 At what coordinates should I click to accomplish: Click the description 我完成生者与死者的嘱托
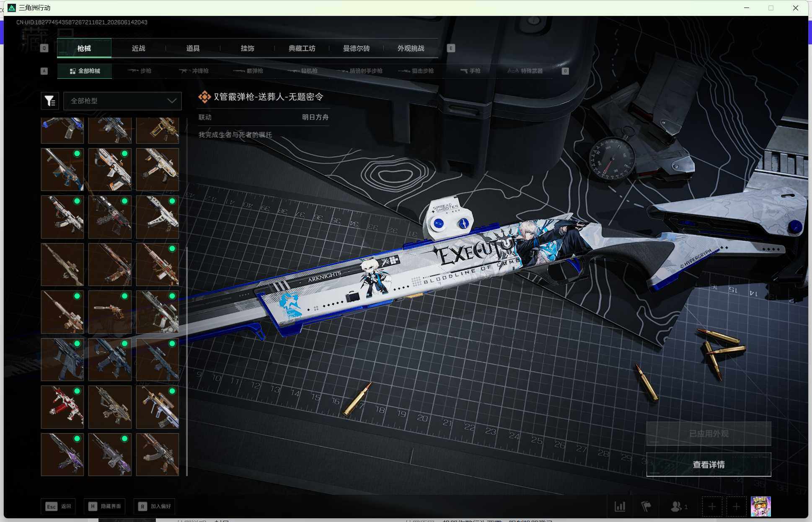(235, 135)
